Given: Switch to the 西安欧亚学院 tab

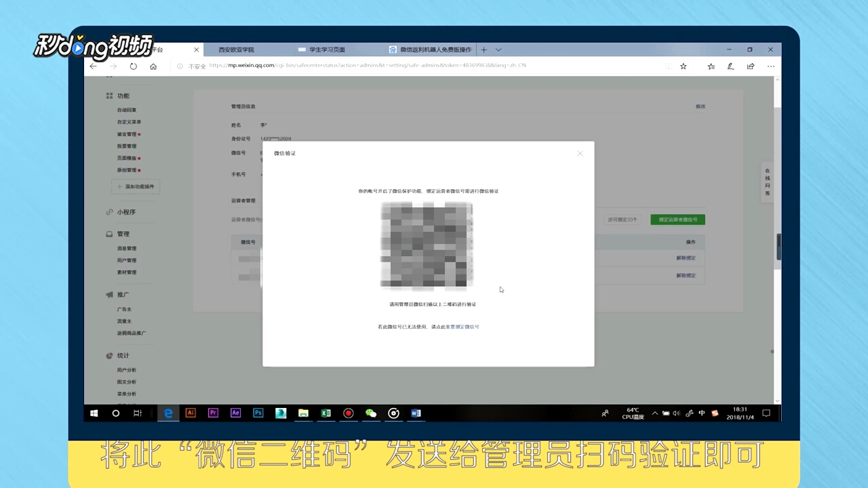Looking at the screenshot, I should [x=237, y=49].
